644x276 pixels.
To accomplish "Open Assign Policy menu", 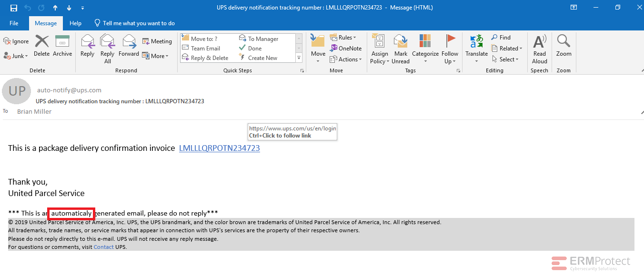I will click(380, 49).
